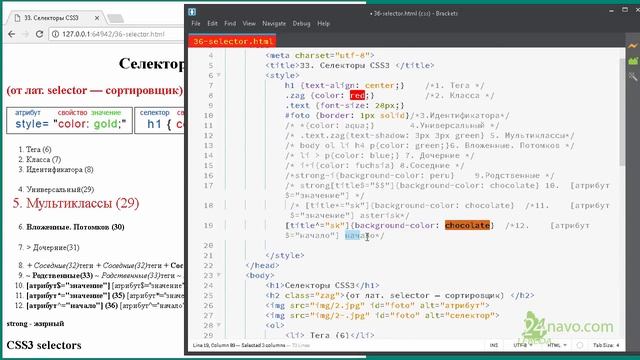This screenshot has height=360, width=640.
Task: Click the linting status circle in status bar
Action: [x=580, y=345]
